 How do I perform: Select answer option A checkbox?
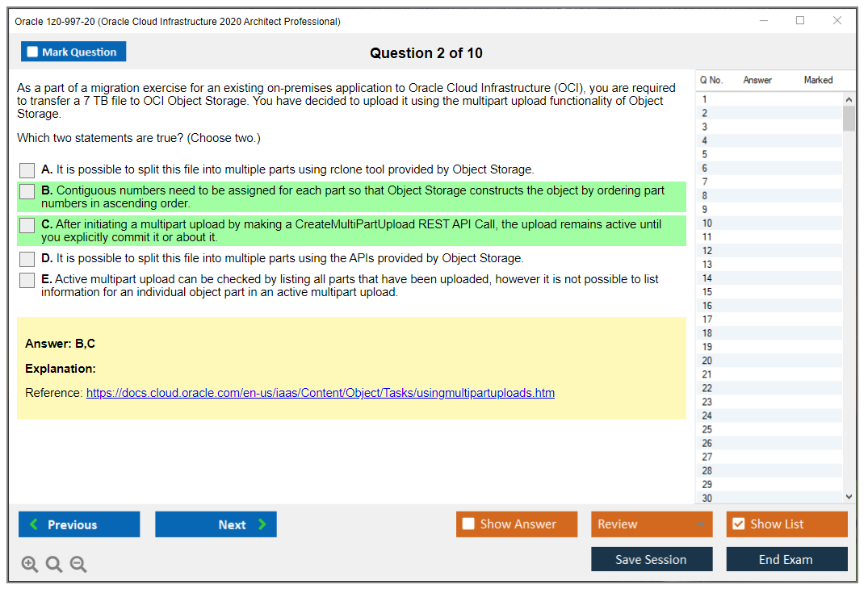(27, 169)
